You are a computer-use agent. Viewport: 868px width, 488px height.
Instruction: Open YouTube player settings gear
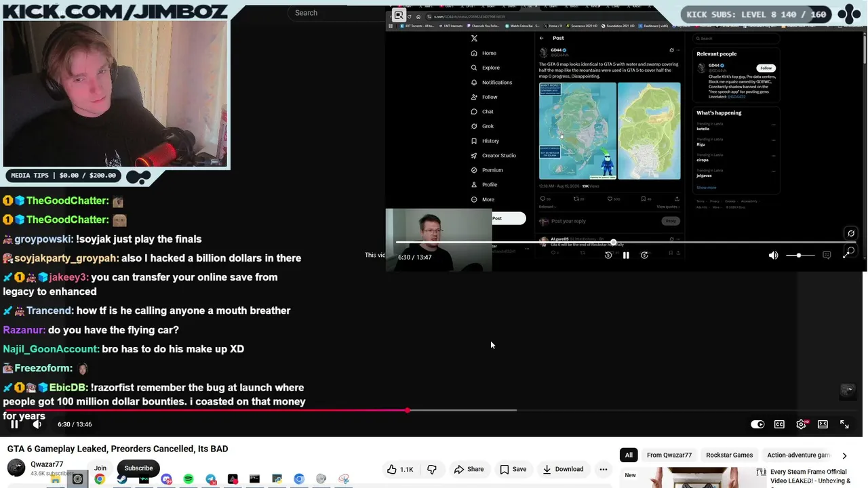801,424
